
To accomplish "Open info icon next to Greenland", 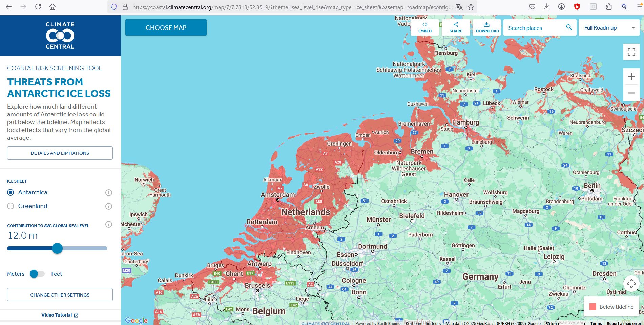I will point(108,206).
